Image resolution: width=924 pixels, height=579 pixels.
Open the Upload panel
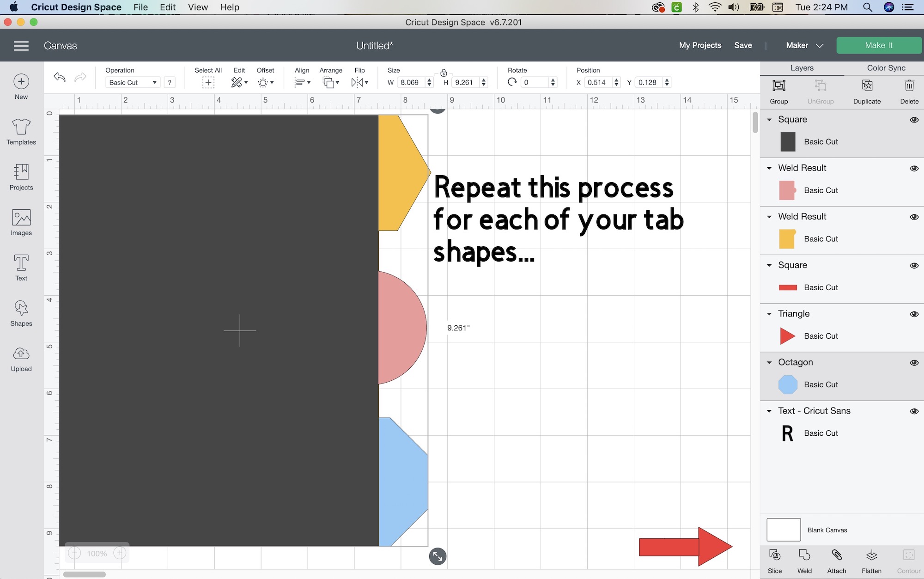21,359
